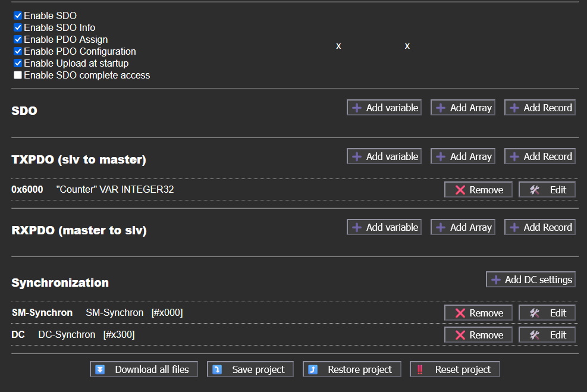Remove the SM-Synchron entry
The height and width of the screenshot is (392, 587).
(x=478, y=313)
